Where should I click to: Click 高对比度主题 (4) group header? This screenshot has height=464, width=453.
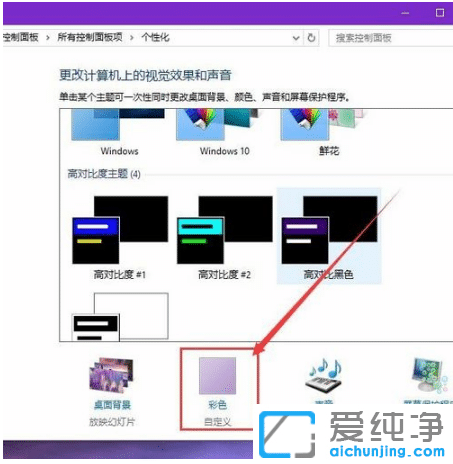coord(104,174)
